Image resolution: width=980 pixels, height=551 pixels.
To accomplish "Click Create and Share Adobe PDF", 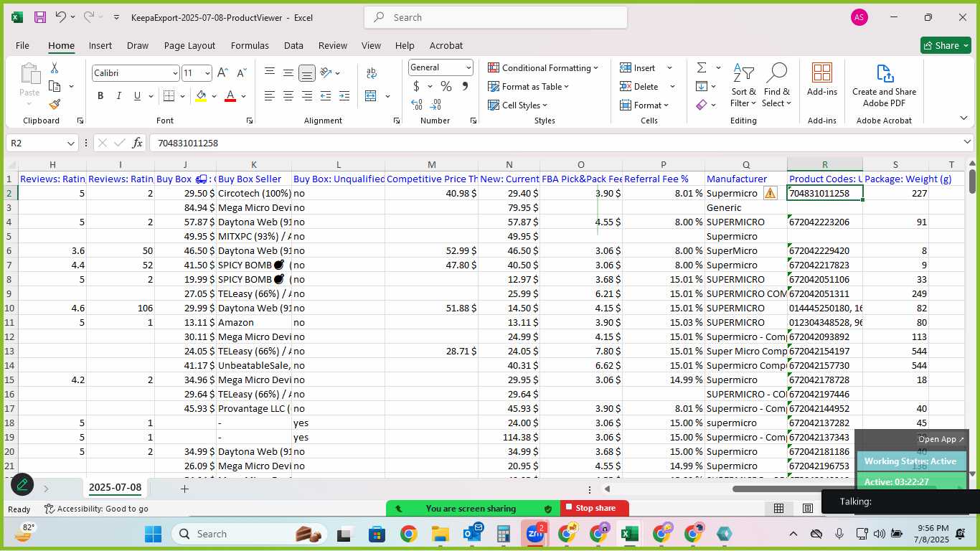I will point(884,85).
